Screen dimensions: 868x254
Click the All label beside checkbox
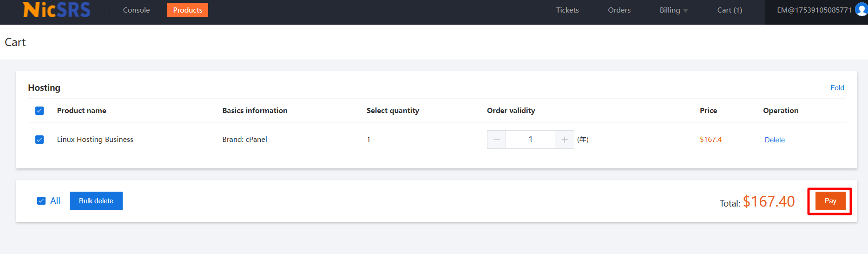point(55,201)
